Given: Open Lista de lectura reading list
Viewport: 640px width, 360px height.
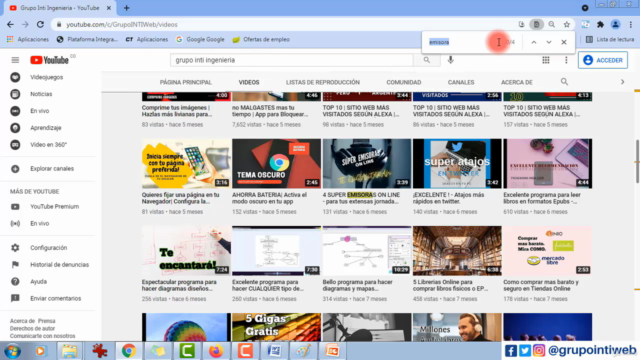Looking at the screenshot, I should (x=610, y=39).
